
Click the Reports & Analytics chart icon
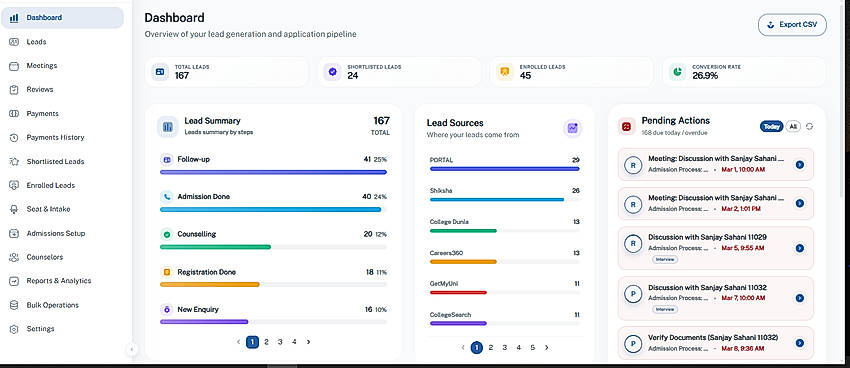[15, 281]
